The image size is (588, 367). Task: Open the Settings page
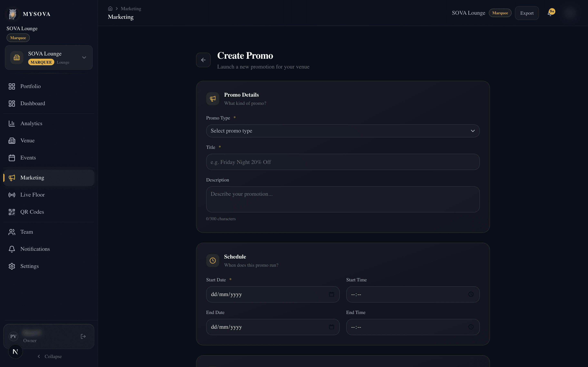click(x=29, y=266)
